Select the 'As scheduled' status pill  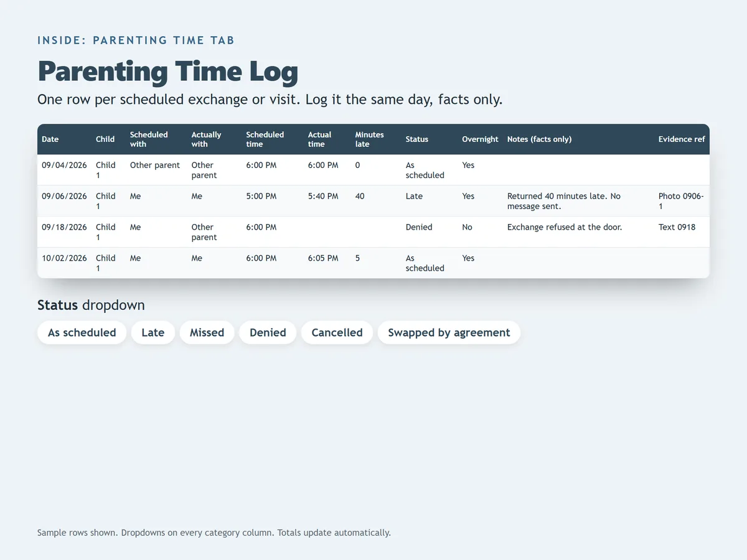82,332
